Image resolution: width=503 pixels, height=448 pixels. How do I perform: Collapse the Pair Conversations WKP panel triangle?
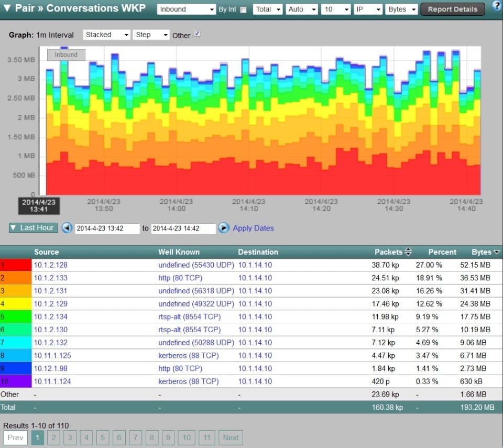point(7,8)
